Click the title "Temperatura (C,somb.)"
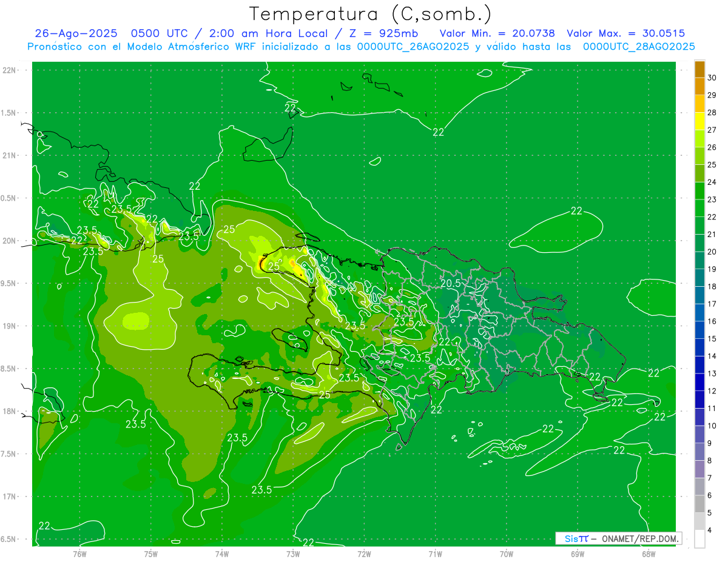 pyautogui.click(x=371, y=14)
